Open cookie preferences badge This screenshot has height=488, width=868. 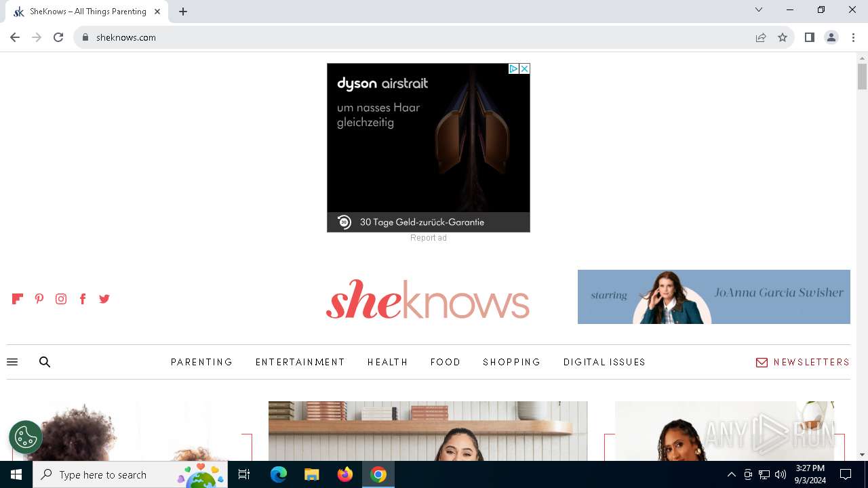[26, 437]
